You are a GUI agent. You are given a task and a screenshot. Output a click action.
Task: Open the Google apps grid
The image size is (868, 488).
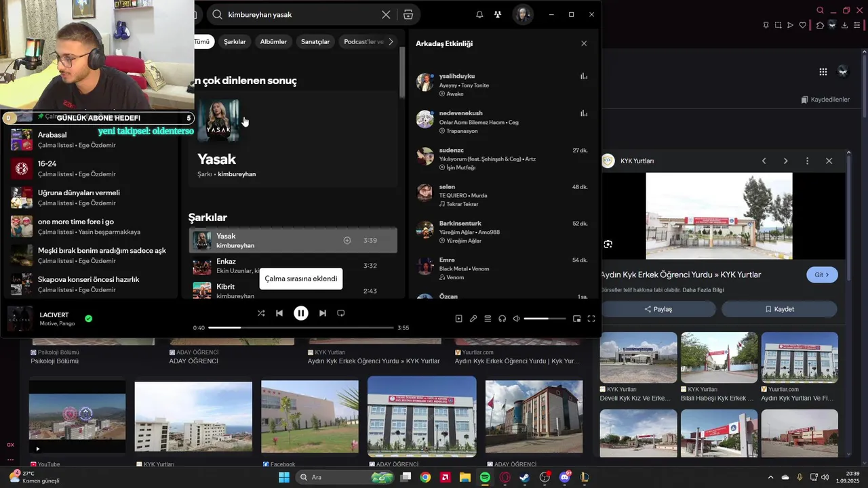point(823,72)
